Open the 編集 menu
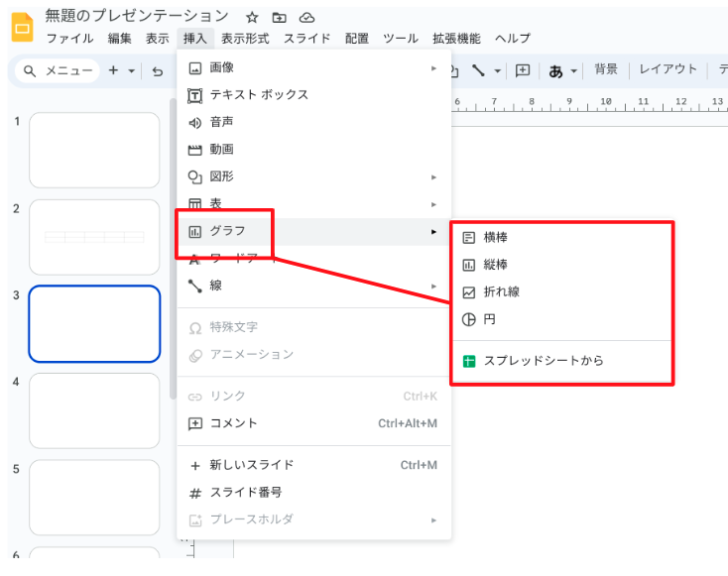This screenshot has width=728, height=576. pyautogui.click(x=119, y=38)
